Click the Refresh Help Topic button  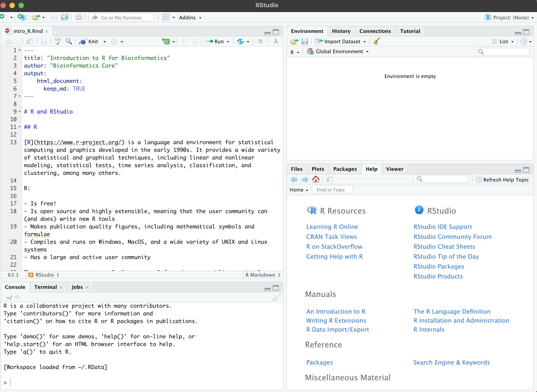(x=502, y=180)
